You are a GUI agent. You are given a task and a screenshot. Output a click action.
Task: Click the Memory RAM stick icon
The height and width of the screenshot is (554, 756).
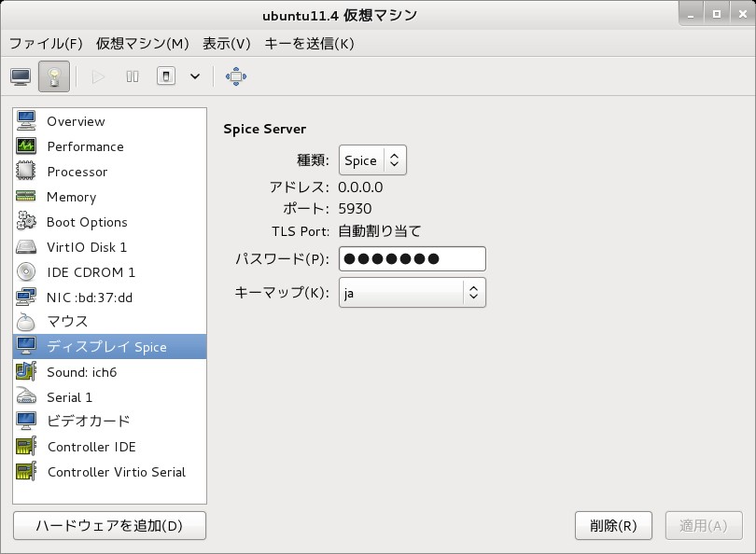(26, 196)
